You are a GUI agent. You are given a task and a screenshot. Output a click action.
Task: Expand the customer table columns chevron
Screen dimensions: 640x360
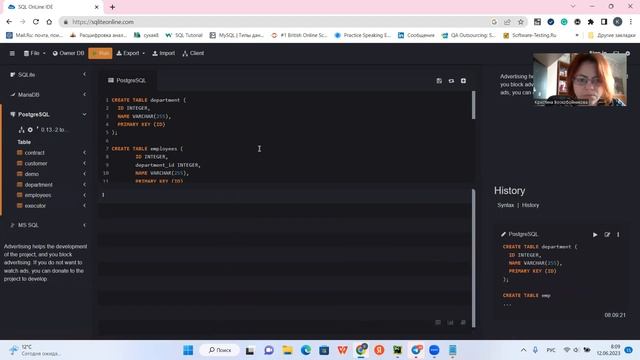(x=84, y=163)
